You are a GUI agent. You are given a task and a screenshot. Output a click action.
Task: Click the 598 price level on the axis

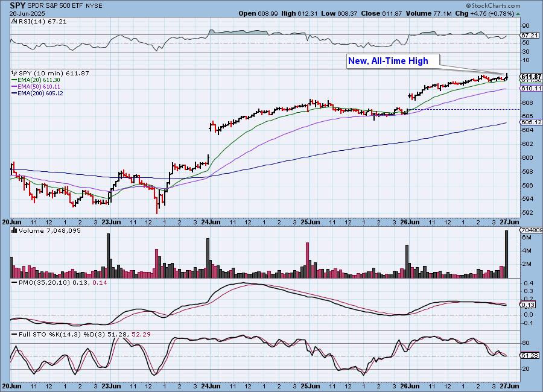[527, 171]
